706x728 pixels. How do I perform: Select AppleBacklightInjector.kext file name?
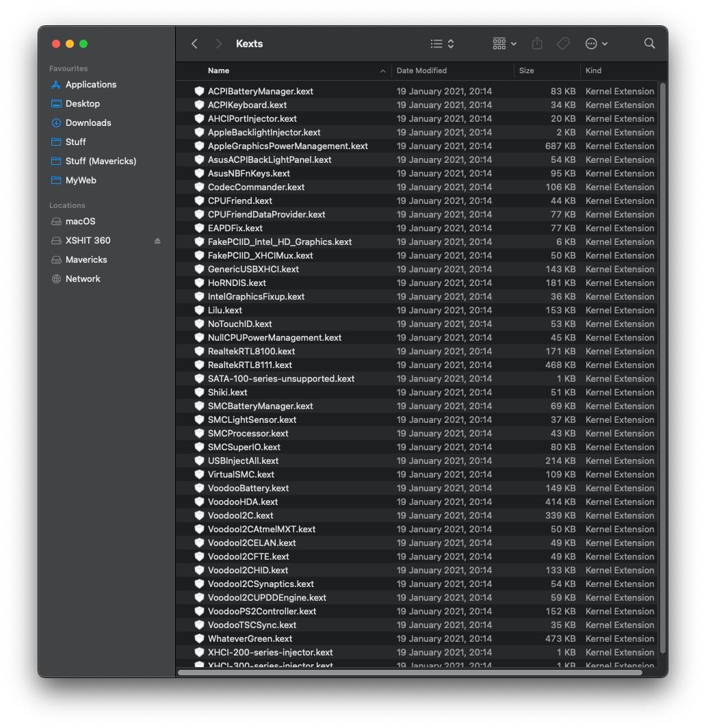[x=264, y=132]
